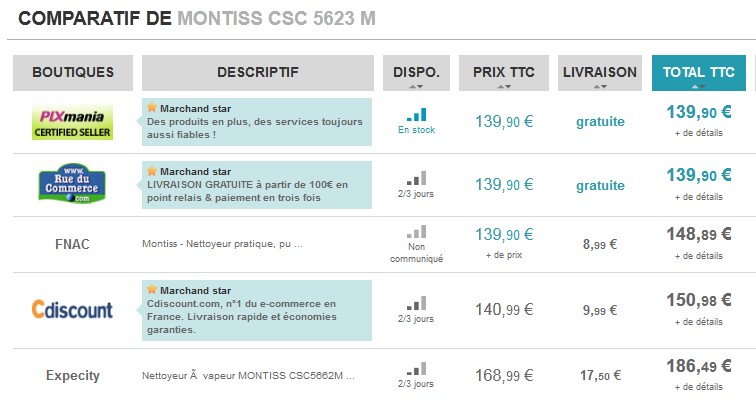Sort by the LIVRAISON column arrows
Viewport: 756px width, 403px height.
(x=600, y=87)
